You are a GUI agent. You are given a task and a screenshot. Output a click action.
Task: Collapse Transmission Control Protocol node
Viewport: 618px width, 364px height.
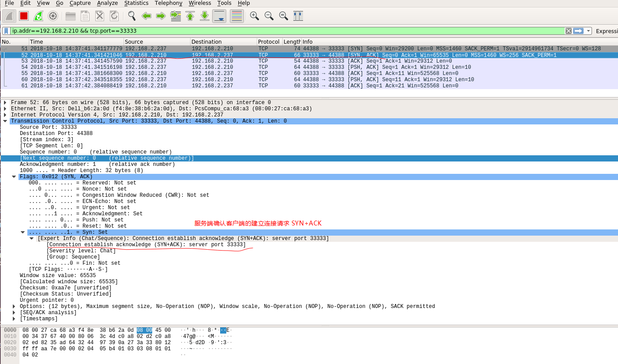(x=5, y=121)
